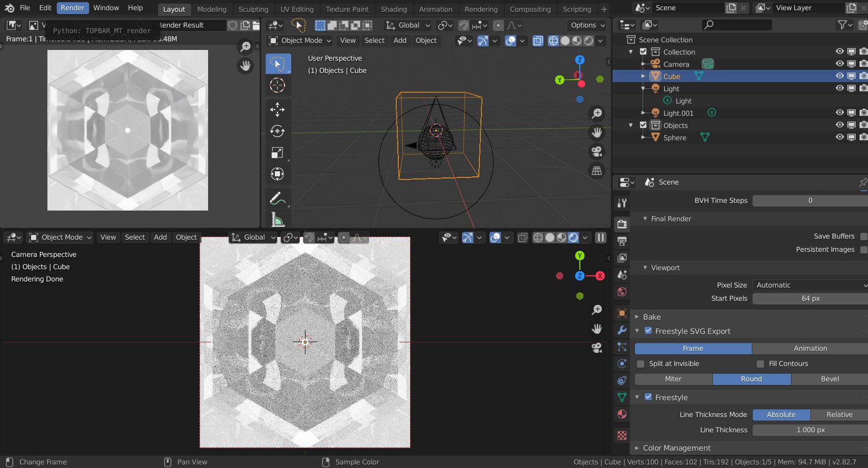Choose Miter line join
The width and height of the screenshot is (868, 468).
(673, 379)
